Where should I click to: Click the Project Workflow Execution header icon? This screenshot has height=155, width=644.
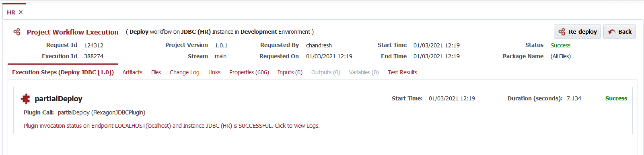[17, 32]
